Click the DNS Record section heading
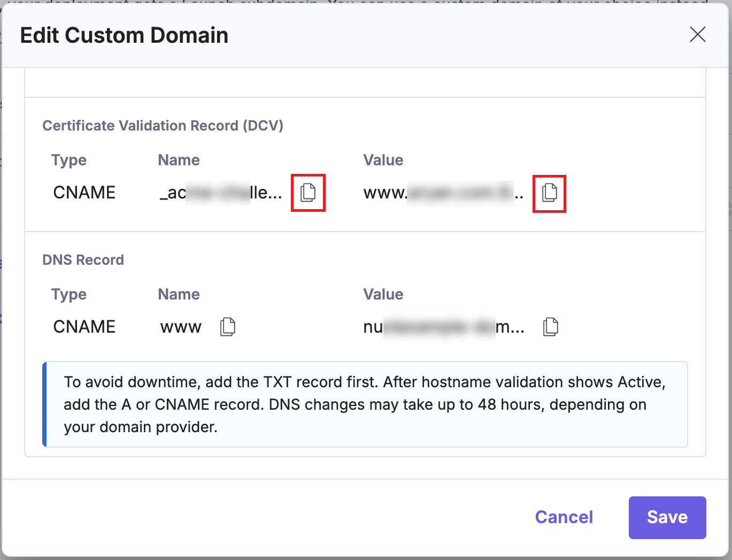The width and height of the screenshot is (732, 560). tap(83, 259)
